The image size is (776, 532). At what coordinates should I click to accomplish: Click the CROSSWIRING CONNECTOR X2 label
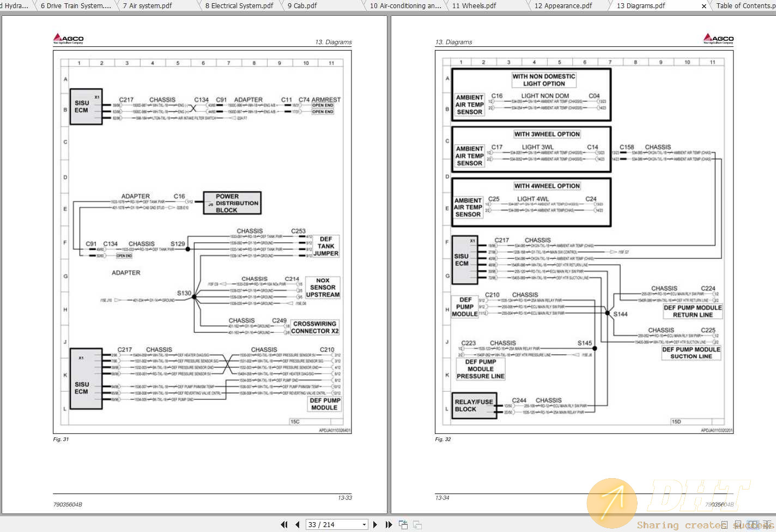[314, 327]
